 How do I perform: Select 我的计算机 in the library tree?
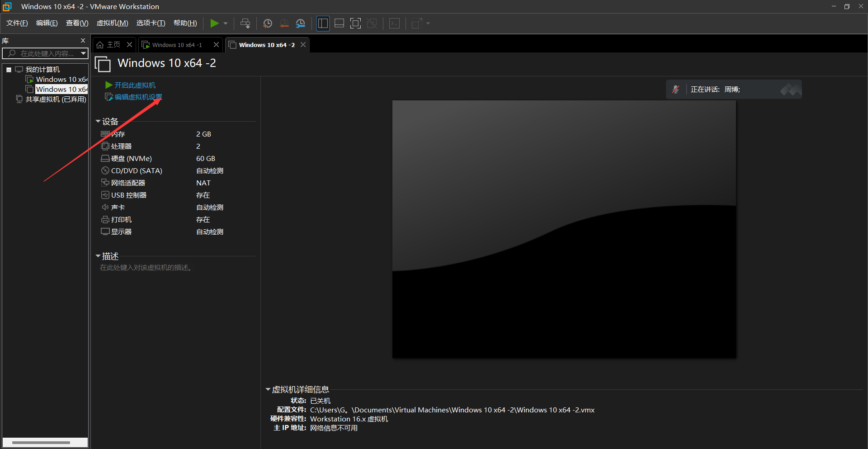(x=42, y=70)
